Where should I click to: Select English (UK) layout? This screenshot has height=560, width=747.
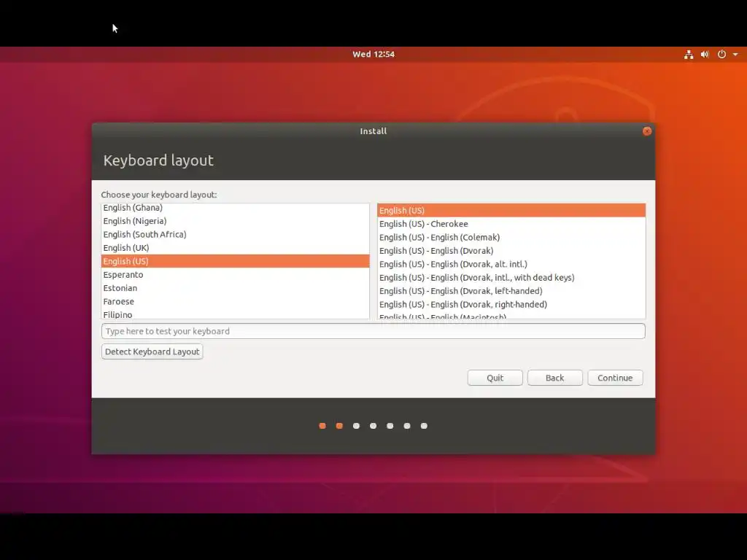pos(236,248)
